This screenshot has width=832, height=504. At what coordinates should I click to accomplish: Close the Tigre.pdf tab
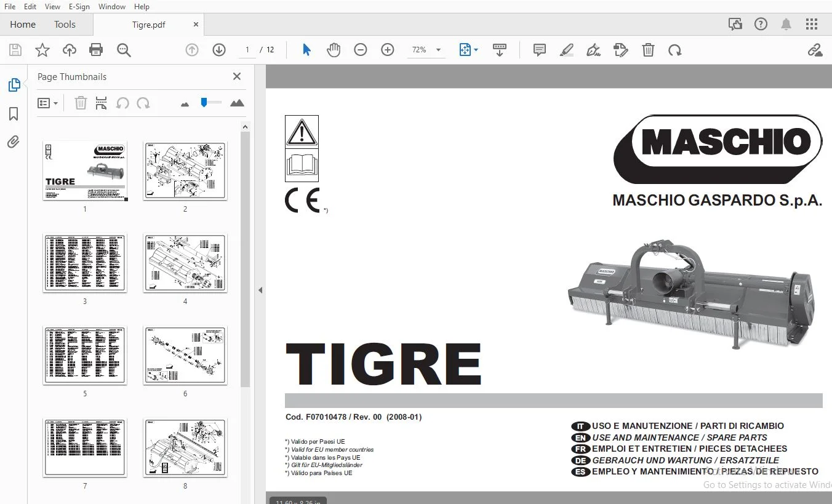click(196, 25)
